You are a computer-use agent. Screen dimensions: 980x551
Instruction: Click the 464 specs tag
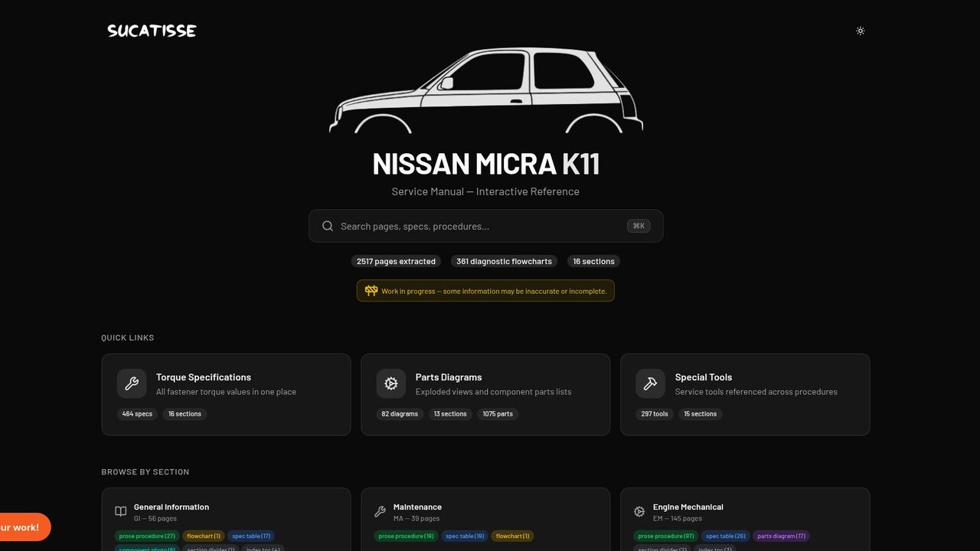pyautogui.click(x=137, y=414)
